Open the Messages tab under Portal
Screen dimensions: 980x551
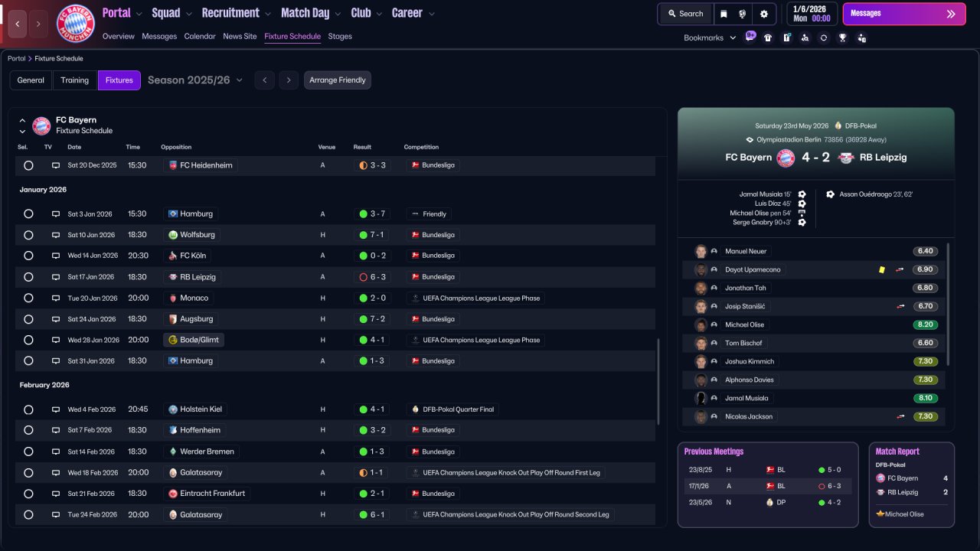[159, 37]
